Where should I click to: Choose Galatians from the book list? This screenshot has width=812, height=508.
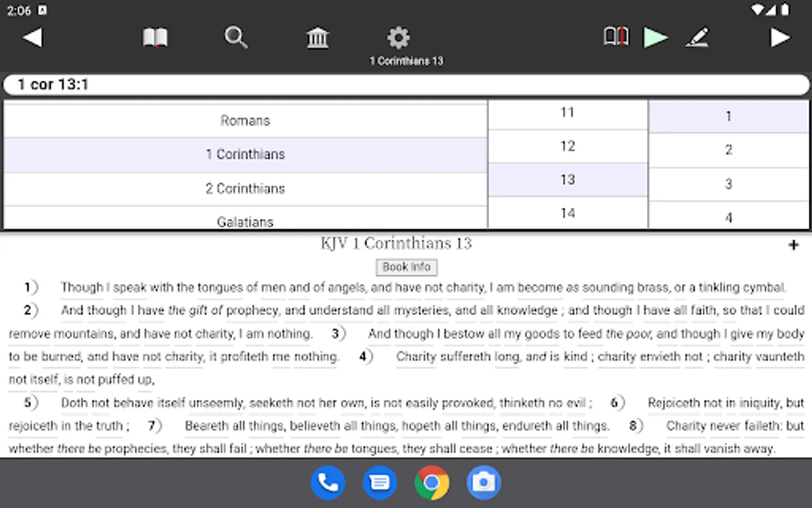tap(245, 221)
